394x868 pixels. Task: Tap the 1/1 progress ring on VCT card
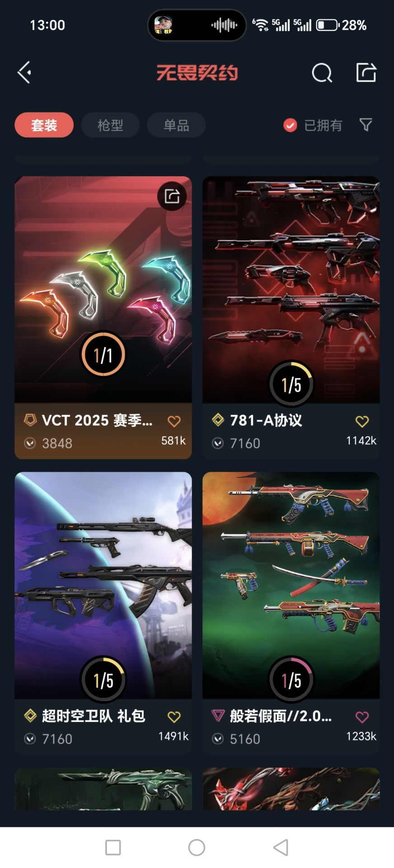pos(103,354)
